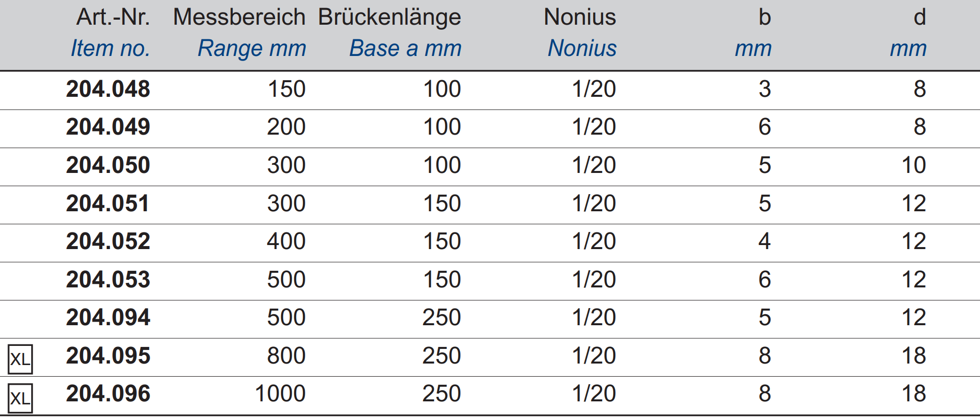Open item number 204.053
Image resolution: width=980 pixels, height=419 pixels.
coord(108,280)
